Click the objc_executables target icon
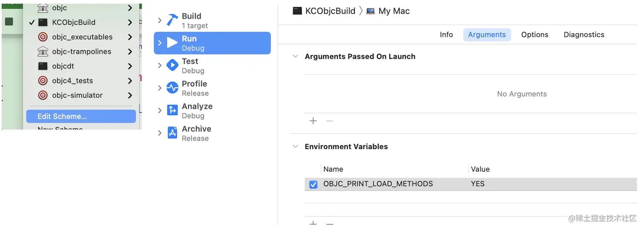644x230 pixels. 43,37
